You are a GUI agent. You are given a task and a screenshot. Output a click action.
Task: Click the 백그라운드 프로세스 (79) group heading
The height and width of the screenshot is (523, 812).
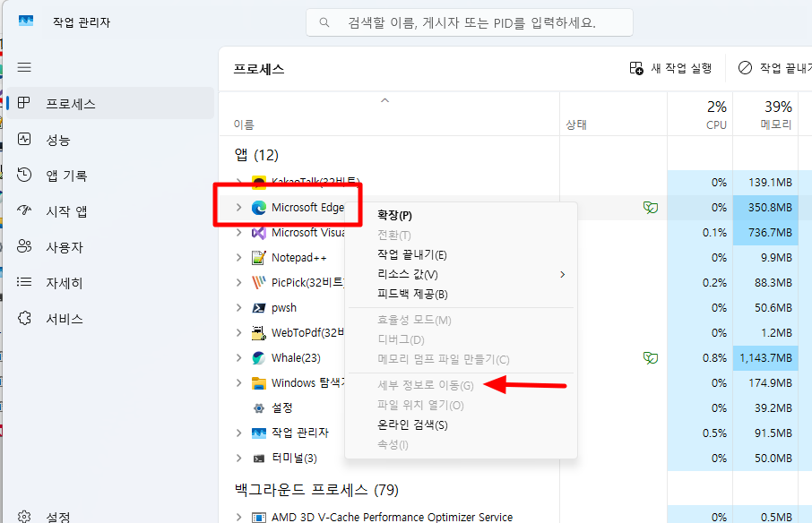coord(316,489)
